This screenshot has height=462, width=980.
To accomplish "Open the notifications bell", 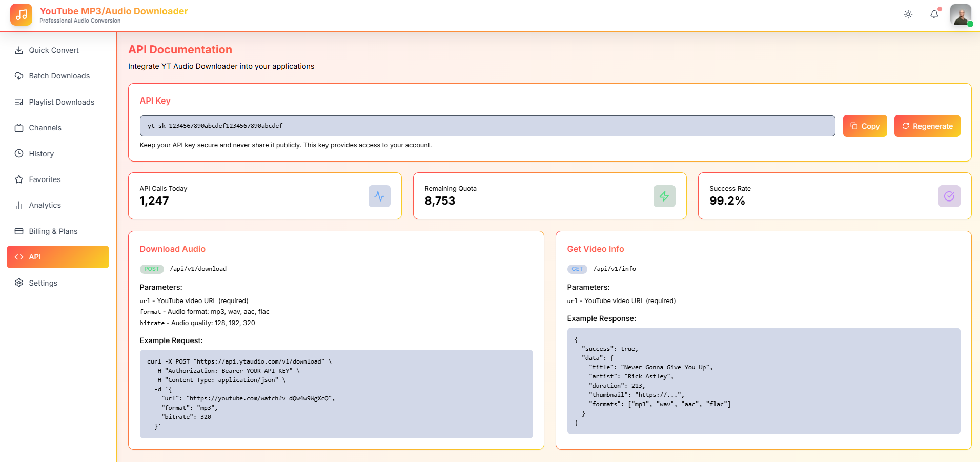I will [934, 14].
